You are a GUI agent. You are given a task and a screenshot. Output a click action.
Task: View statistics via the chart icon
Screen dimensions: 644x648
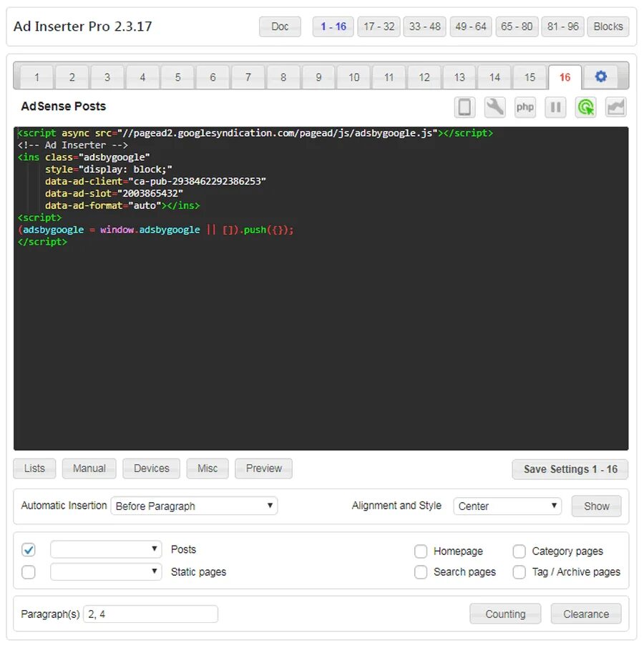coord(615,107)
